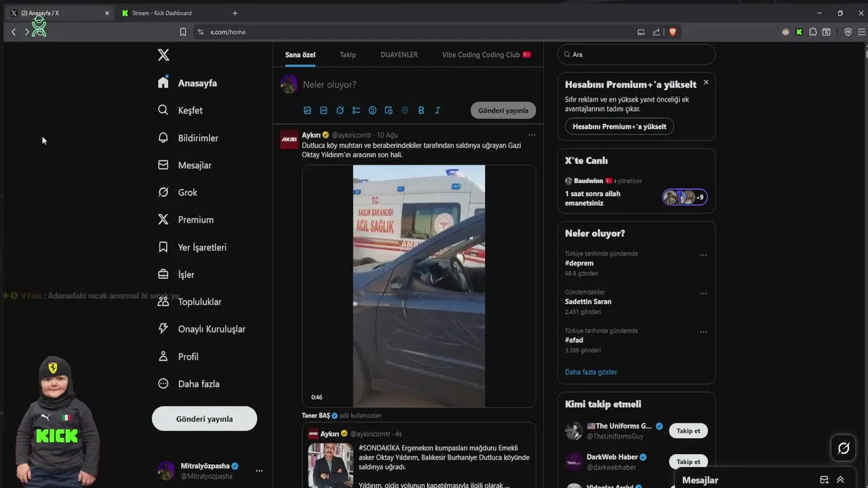
Task: Toggle italic formatting in composer
Action: click(x=437, y=110)
